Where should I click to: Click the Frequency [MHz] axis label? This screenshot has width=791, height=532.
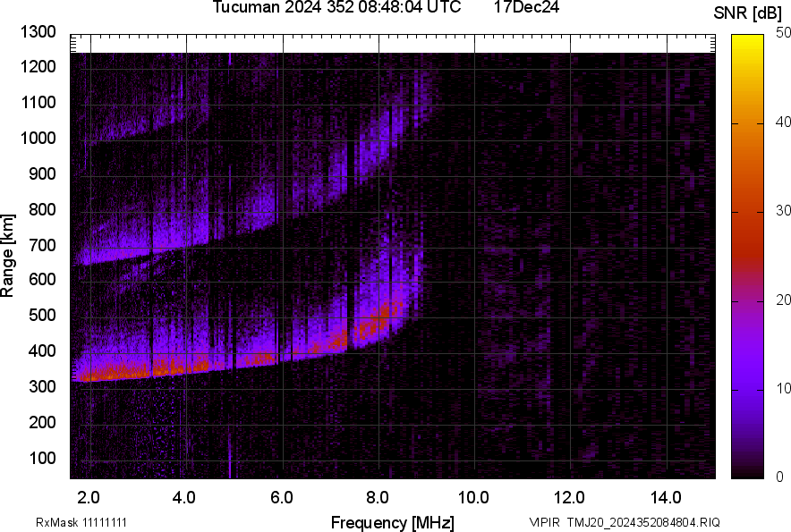(392, 522)
